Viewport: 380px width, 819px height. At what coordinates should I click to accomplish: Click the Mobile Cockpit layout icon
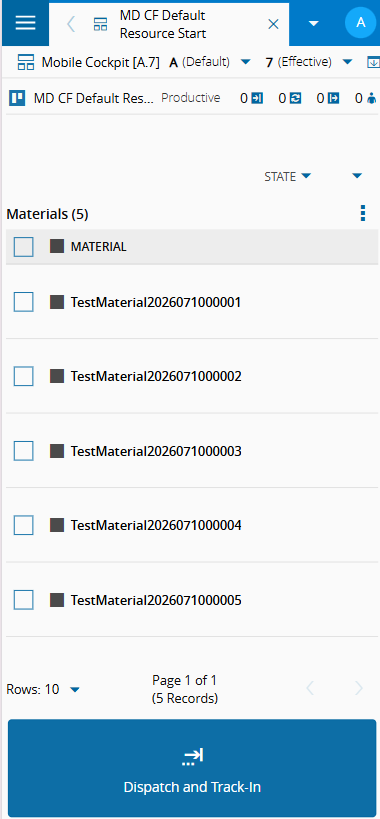tap(26, 62)
